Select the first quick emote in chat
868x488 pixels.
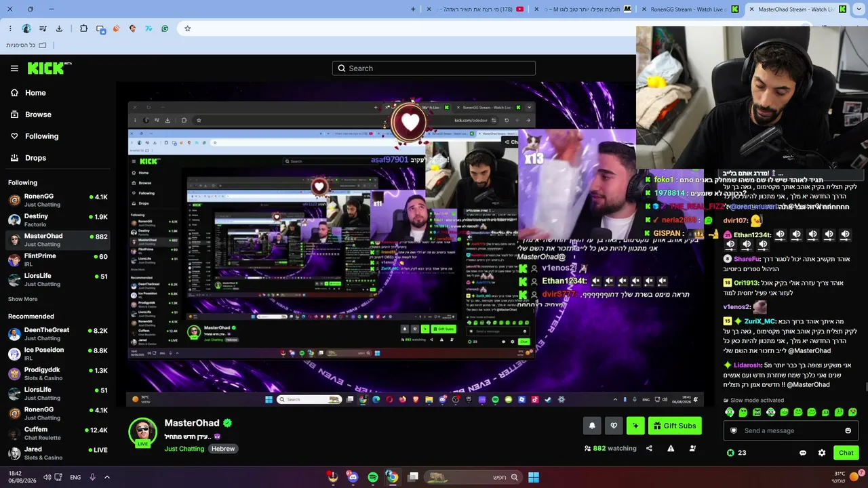[730, 412]
